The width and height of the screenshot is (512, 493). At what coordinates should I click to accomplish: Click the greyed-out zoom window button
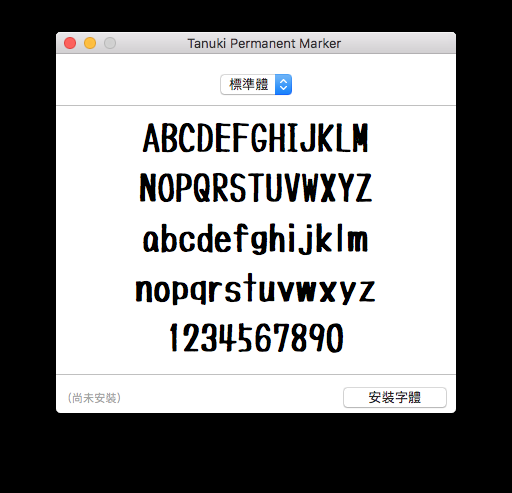click(110, 43)
